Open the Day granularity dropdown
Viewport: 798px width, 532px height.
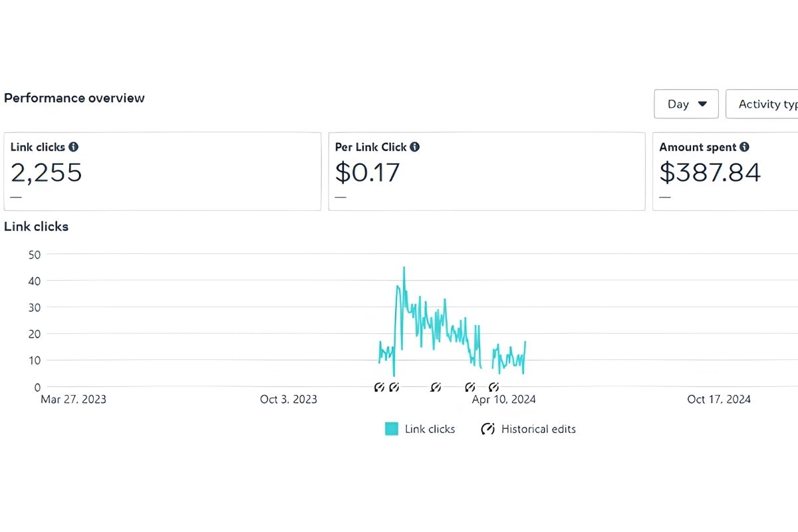[686, 104]
